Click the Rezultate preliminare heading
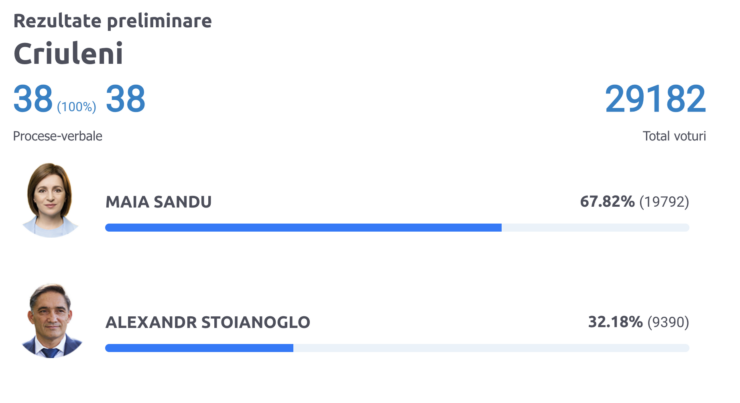Viewport: 740px width, 403px height. click(x=112, y=21)
